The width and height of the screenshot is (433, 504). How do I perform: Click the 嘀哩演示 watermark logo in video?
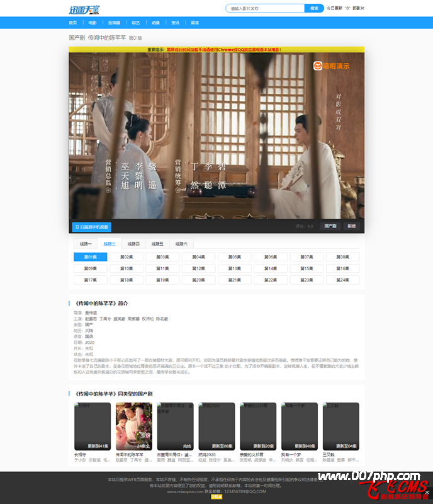(x=332, y=66)
